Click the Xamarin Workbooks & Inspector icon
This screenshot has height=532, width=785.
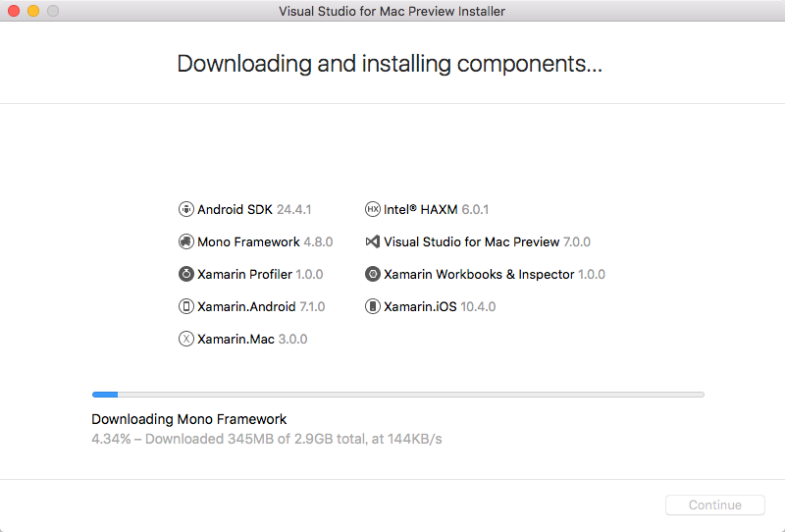(373, 274)
